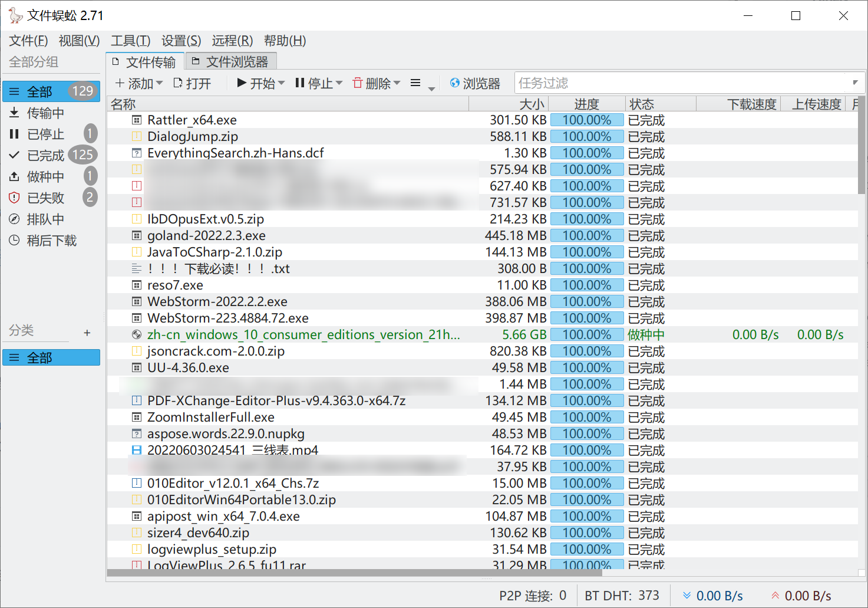Image resolution: width=868 pixels, height=608 pixels.
Task: Expand the task filter dropdown arrow
Action: tap(856, 83)
